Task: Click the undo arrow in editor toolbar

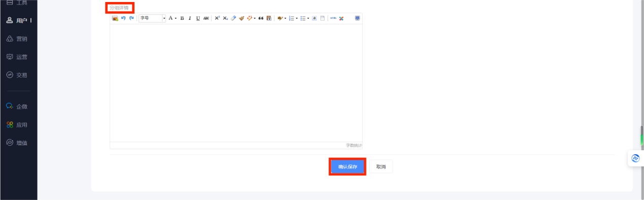Action: coord(123,18)
